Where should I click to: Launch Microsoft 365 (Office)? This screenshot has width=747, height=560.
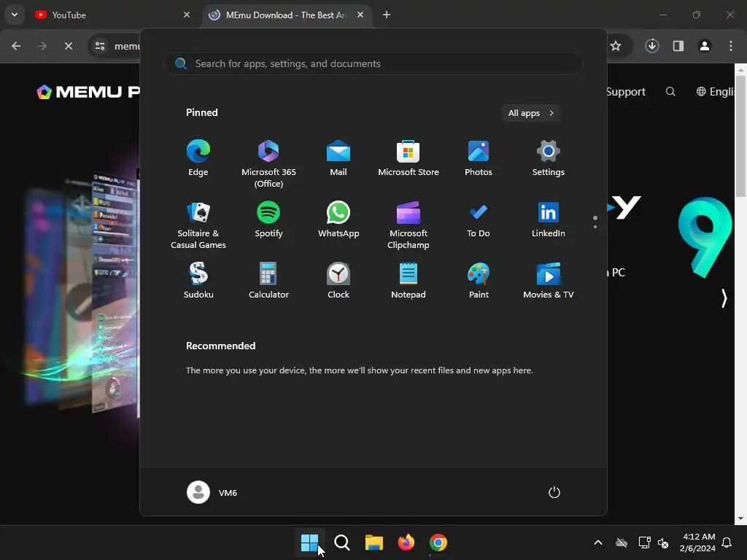(x=268, y=164)
